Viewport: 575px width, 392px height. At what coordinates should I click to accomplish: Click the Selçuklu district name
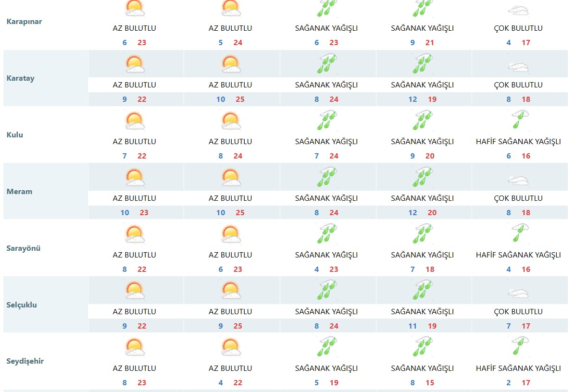(x=22, y=305)
